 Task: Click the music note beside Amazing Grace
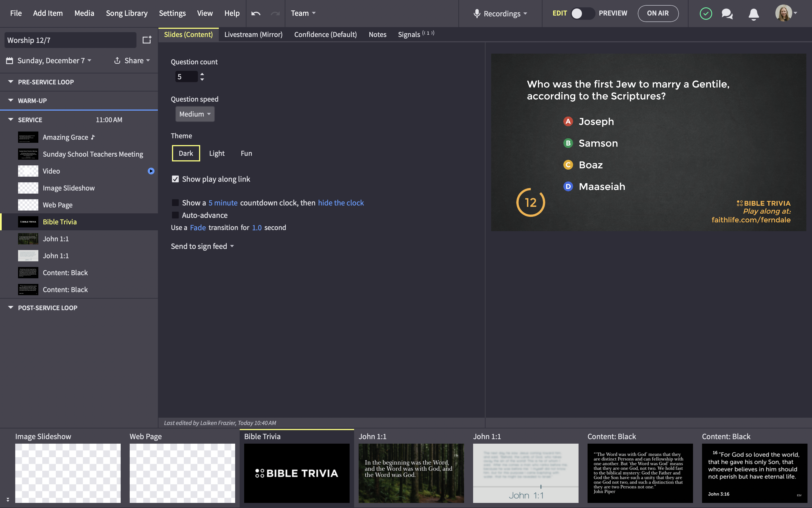point(93,137)
